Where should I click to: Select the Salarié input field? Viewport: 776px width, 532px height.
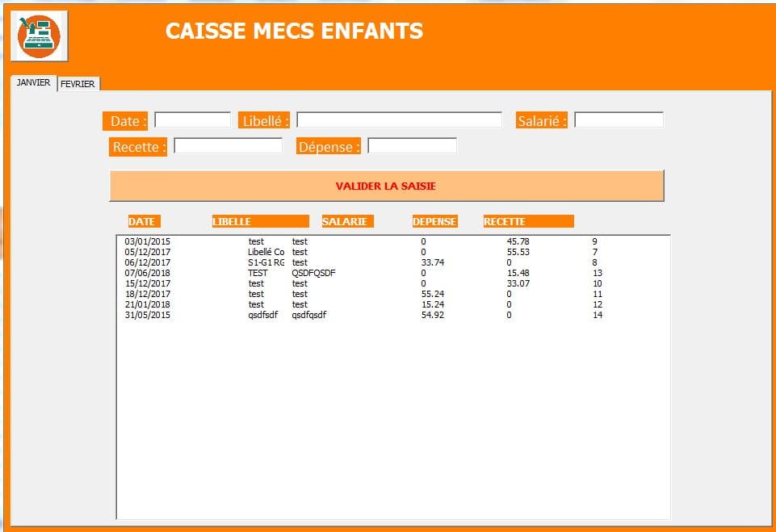pos(619,119)
